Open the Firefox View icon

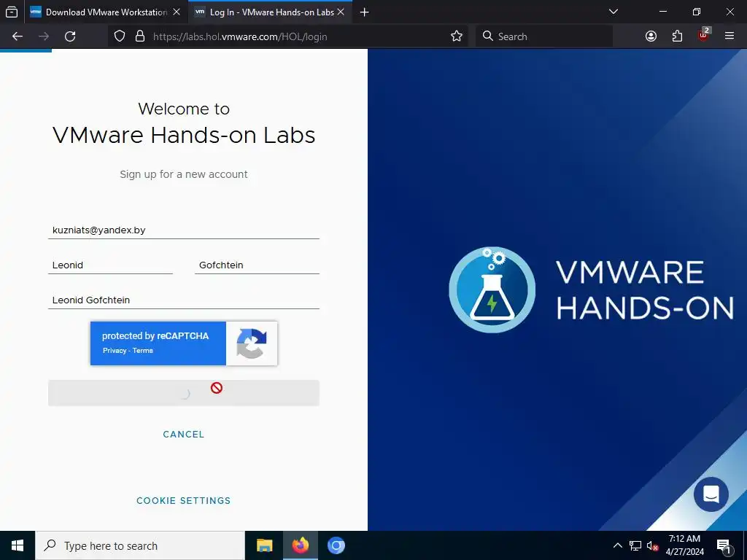[12, 12]
